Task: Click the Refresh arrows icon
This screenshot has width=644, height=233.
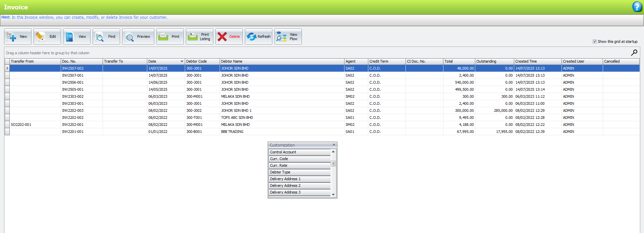Action: pos(252,36)
